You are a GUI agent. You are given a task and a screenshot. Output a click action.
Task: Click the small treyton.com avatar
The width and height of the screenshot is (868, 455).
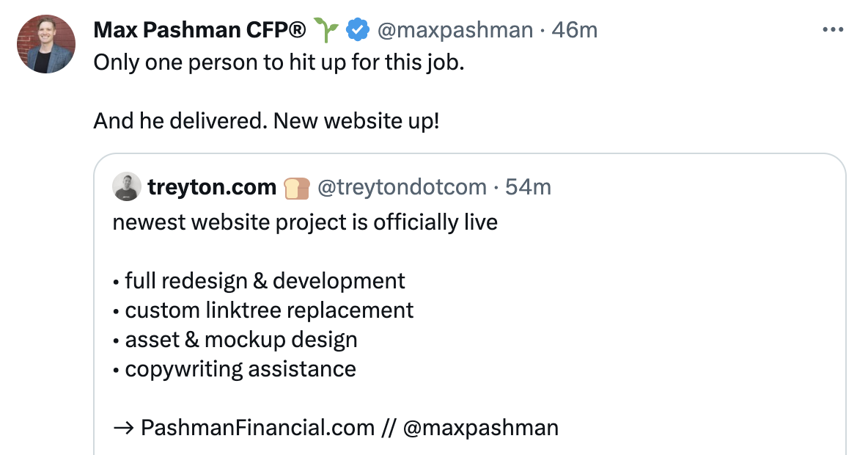point(127,187)
